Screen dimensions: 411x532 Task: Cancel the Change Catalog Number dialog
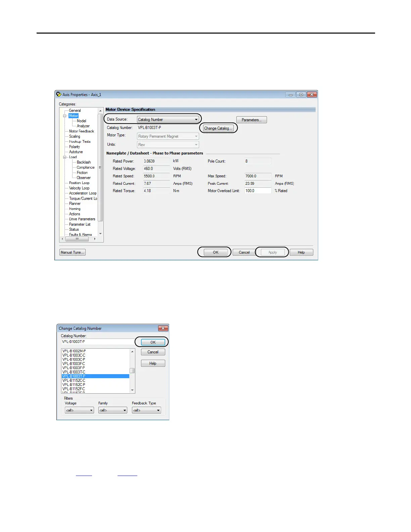tap(153, 352)
